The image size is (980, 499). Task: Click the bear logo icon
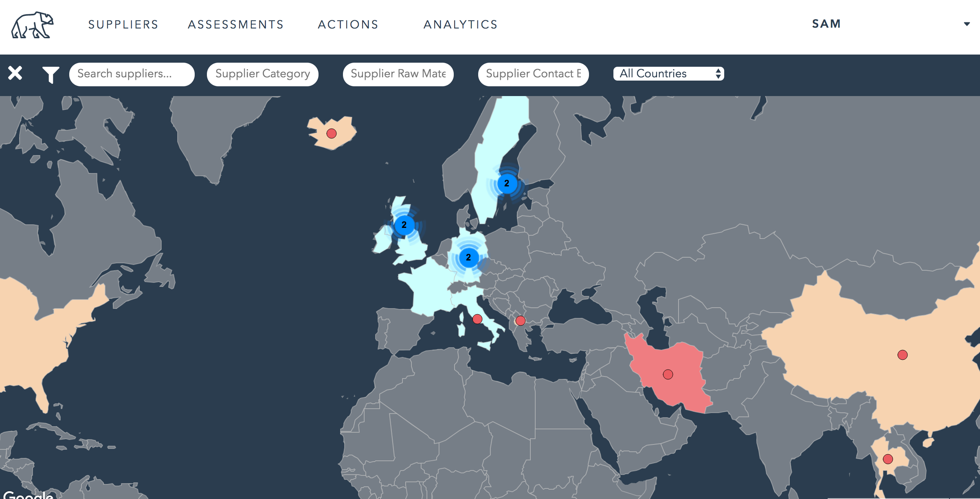pyautogui.click(x=32, y=25)
